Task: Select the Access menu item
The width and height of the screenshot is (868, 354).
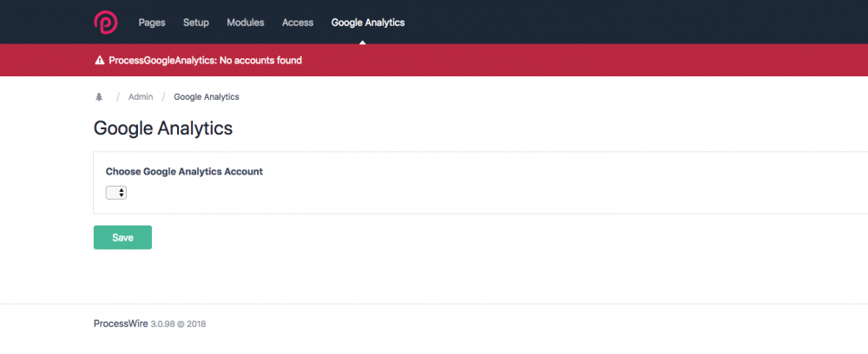Action: [298, 23]
